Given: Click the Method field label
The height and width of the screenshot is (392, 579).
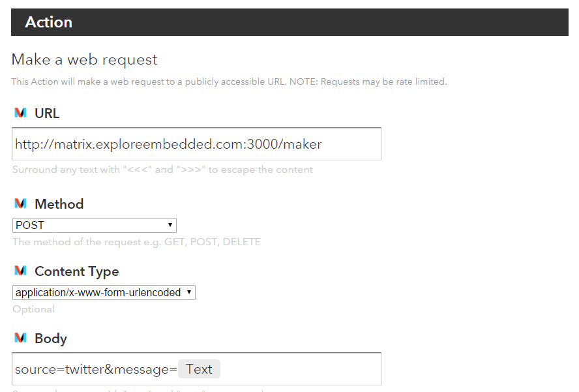Looking at the screenshot, I should click(x=59, y=204).
